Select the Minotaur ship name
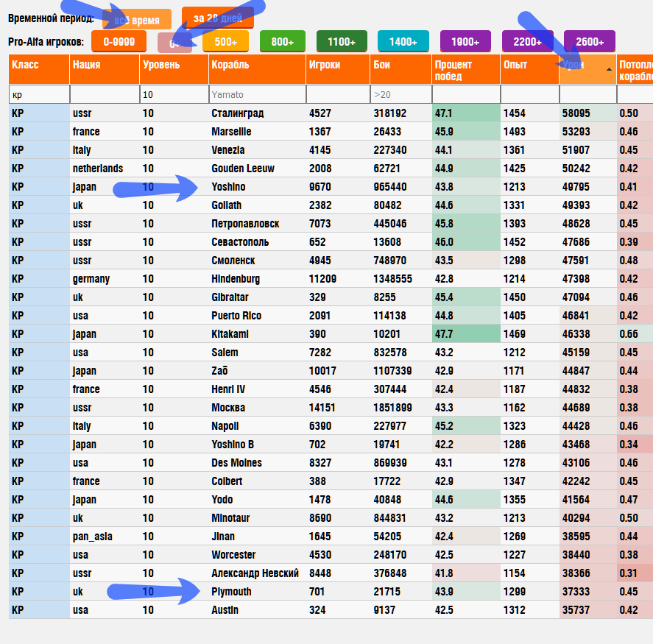The height and width of the screenshot is (644, 653). (x=230, y=518)
